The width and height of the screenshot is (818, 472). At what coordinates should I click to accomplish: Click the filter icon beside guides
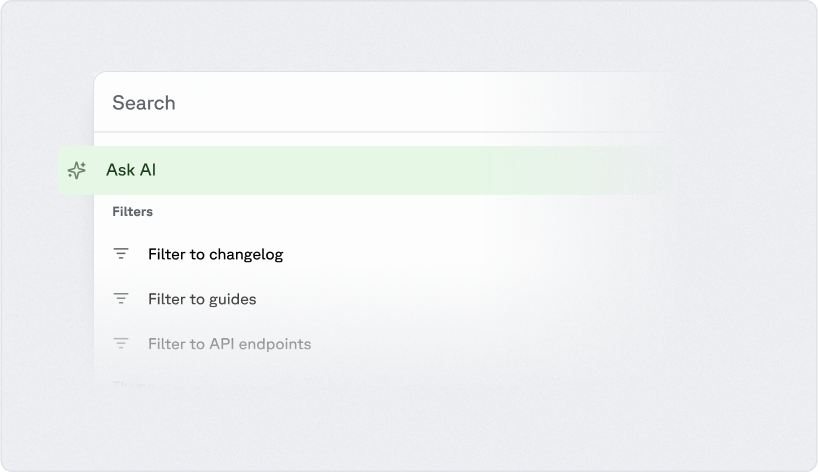pyautogui.click(x=122, y=299)
